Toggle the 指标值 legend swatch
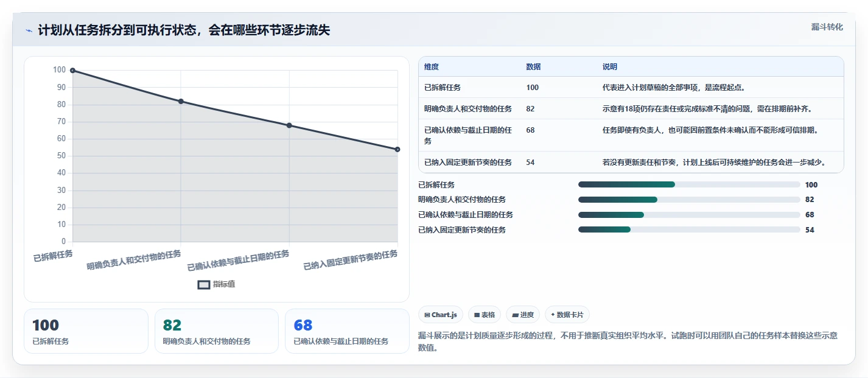The image size is (868, 378). tap(204, 284)
